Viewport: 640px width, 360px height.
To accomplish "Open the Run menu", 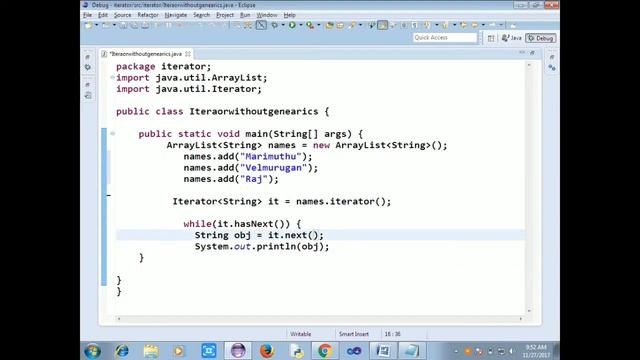I will tap(245, 15).
